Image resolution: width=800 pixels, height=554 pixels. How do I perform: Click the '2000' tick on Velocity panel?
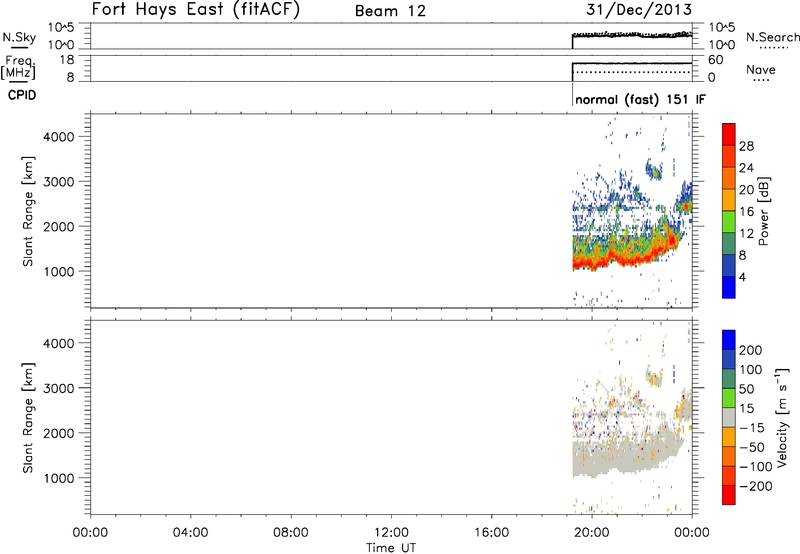[x=59, y=433]
